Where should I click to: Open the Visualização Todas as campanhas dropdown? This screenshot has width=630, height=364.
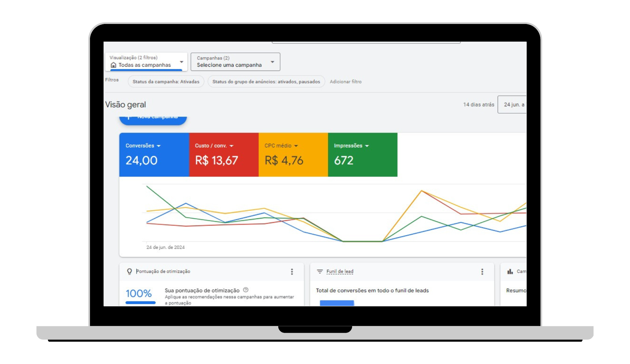[x=181, y=62]
